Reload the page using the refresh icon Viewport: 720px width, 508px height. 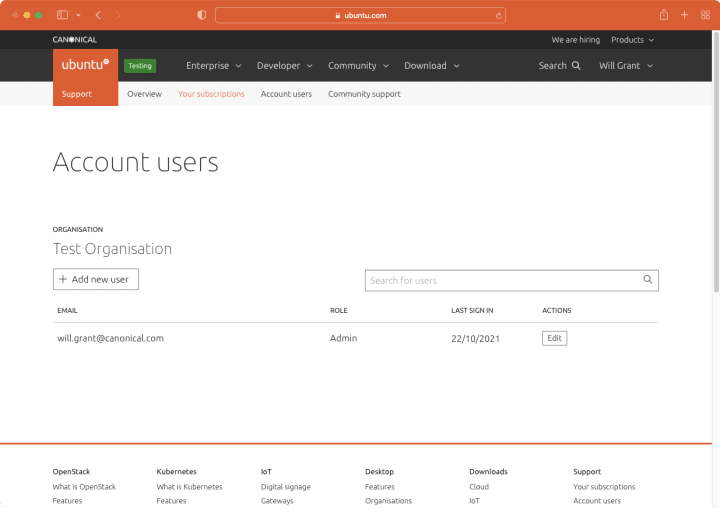pos(499,16)
